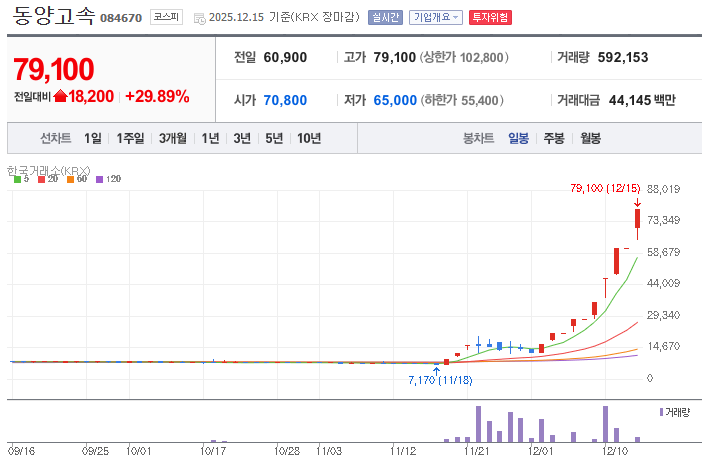Click the red 투자위험 badge
This screenshot has width=702, height=458.
[490, 17]
